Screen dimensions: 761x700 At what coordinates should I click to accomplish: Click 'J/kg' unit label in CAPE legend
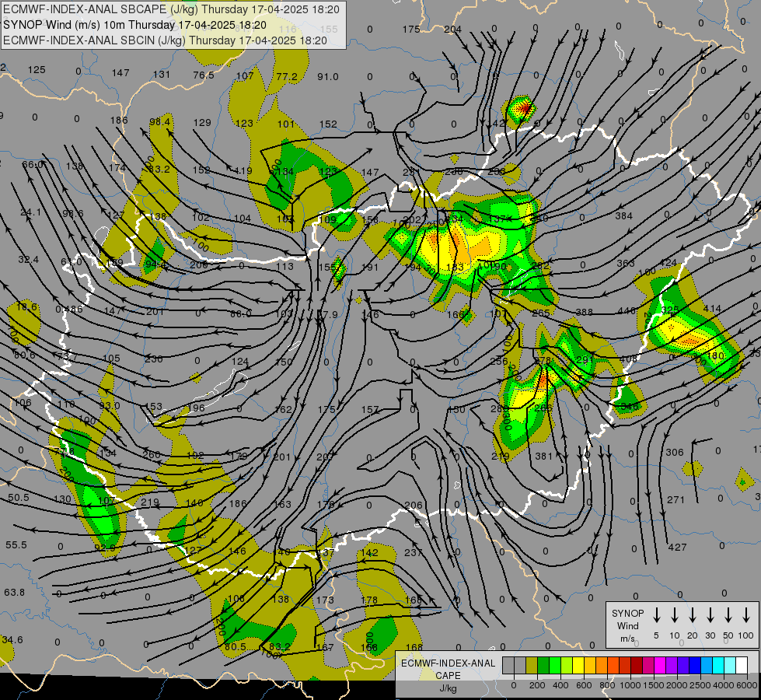(448, 688)
